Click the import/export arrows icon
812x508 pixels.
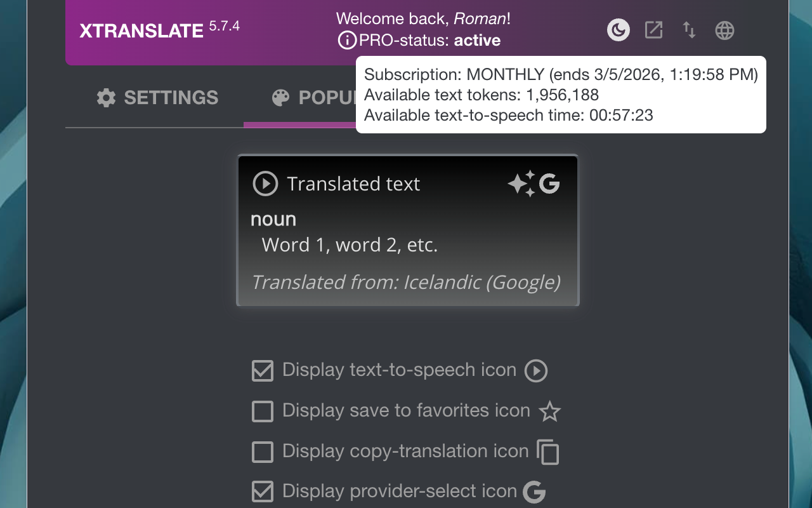[689, 30]
